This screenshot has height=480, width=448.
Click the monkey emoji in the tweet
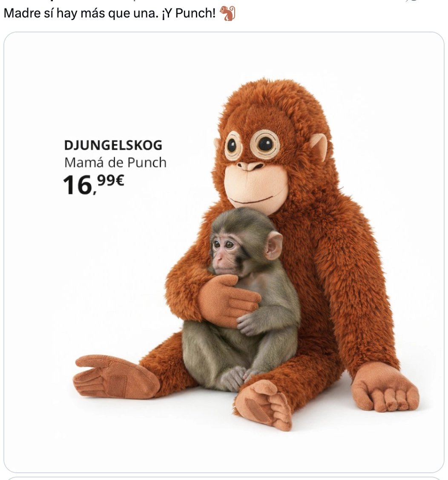(227, 14)
